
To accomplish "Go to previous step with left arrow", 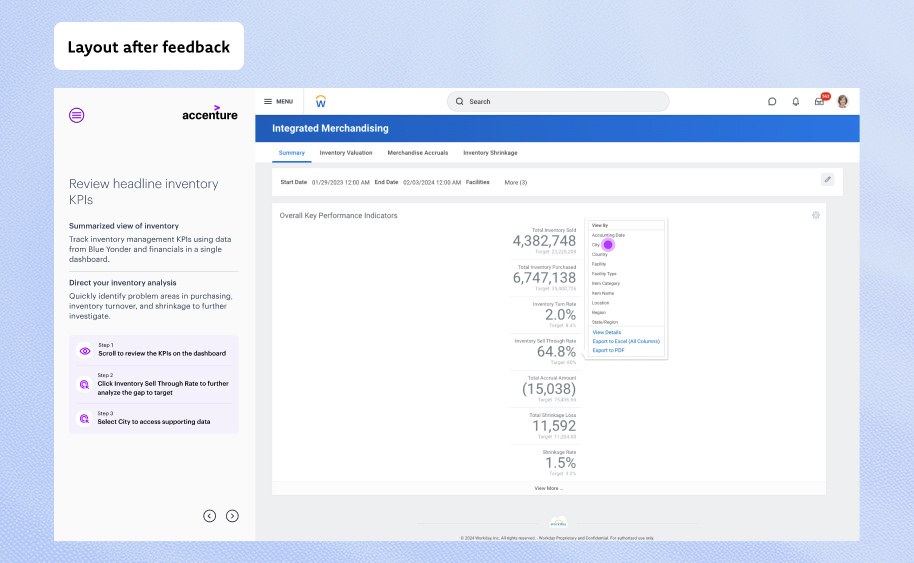I will (209, 516).
